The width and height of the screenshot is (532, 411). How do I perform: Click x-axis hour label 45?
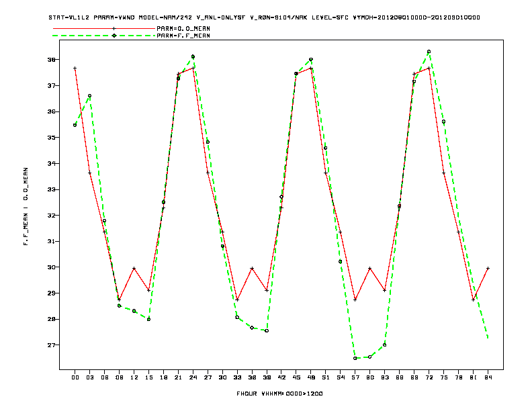[x=296, y=377]
